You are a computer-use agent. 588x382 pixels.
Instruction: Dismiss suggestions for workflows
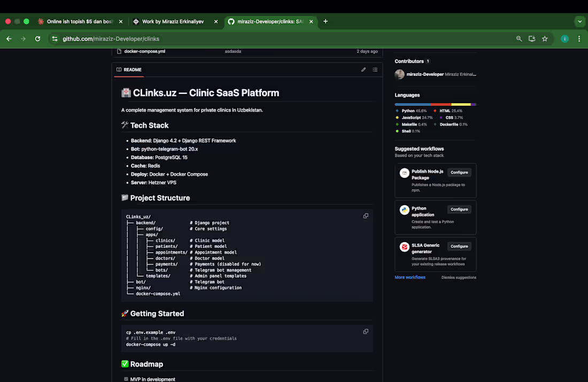459,277
